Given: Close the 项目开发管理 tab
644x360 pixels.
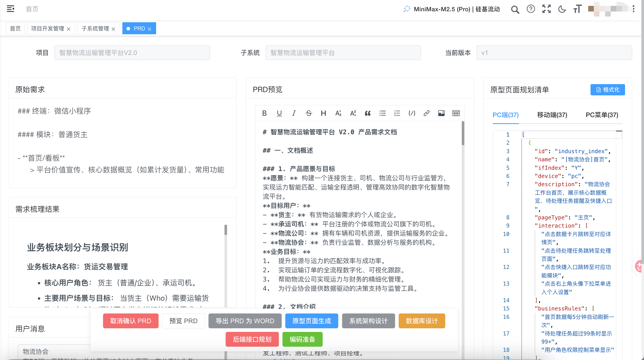Looking at the screenshot, I should (69, 29).
